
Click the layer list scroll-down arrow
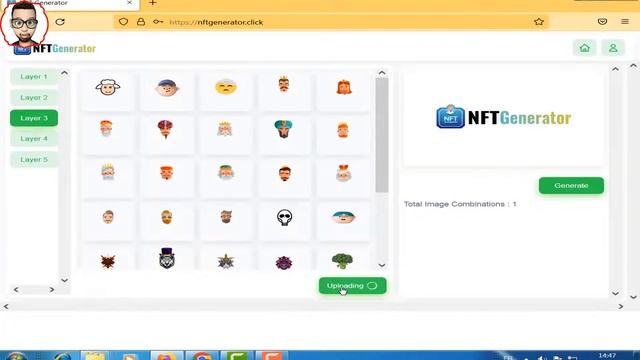coord(64,280)
